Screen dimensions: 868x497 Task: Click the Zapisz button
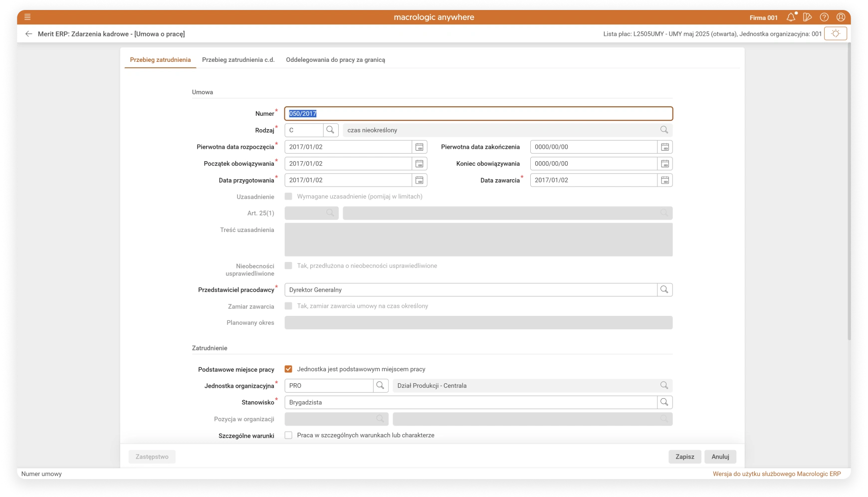(x=684, y=457)
